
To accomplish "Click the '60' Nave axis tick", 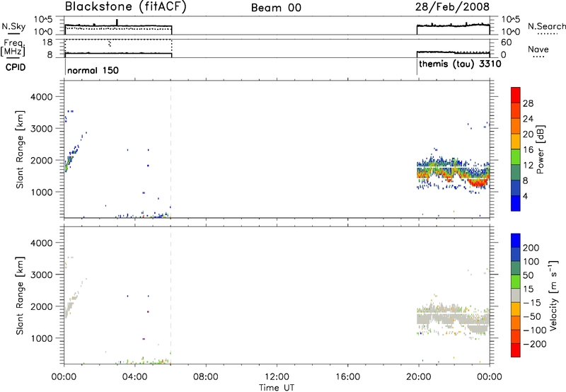I will (x=507, y=42).
